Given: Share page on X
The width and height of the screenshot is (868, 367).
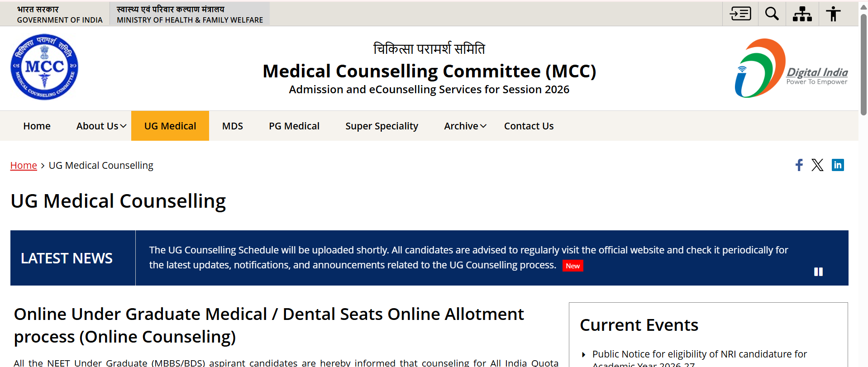Looking at the screenshot, I should [817, 165].
